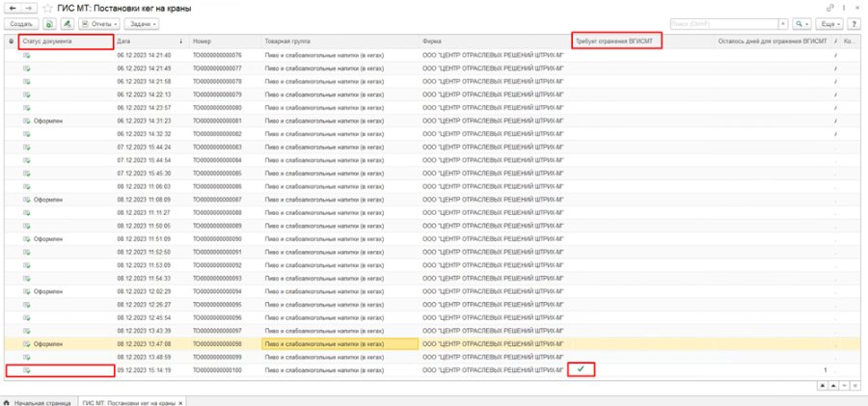Image resolution: width=868 pixels, height=406 pixels.
Task: Open the Еще dropdown menu
Action: click(x=831, y=24)
